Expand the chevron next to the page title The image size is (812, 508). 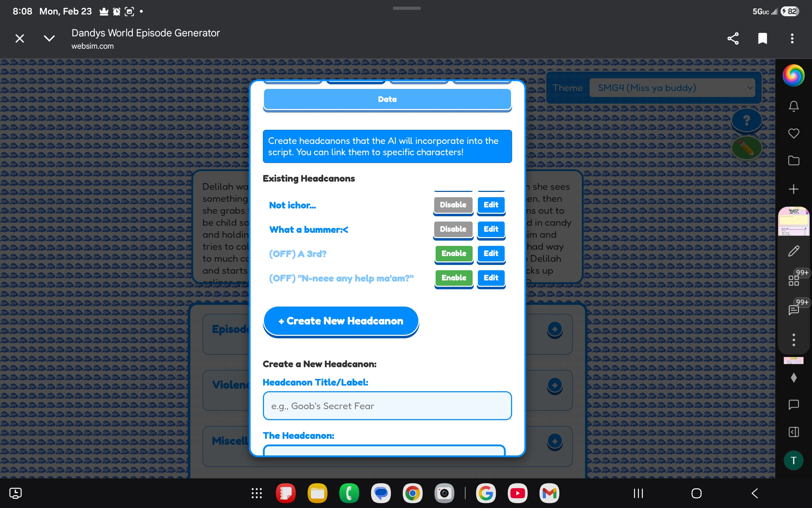[49, 38]
